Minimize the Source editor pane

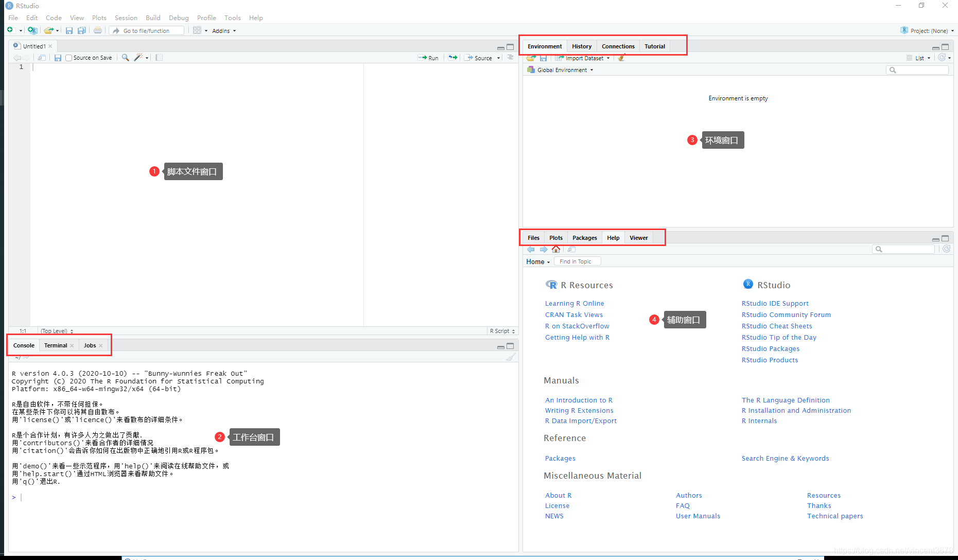[500, 47]
